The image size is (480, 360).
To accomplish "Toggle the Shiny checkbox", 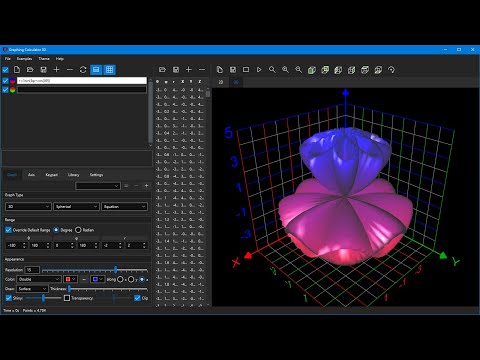I will coord(9,298).
